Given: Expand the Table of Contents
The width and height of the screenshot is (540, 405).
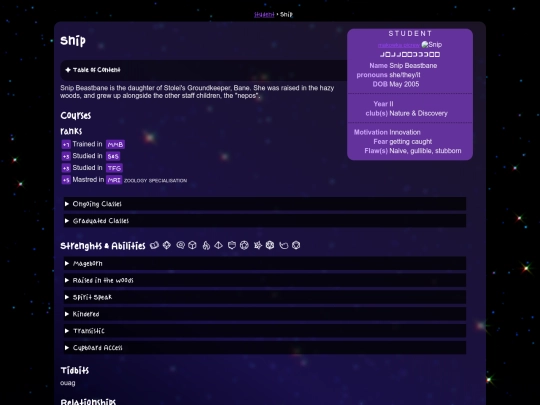Looking at the screenshot, I should pyautogui.click(x=204, y=70).
